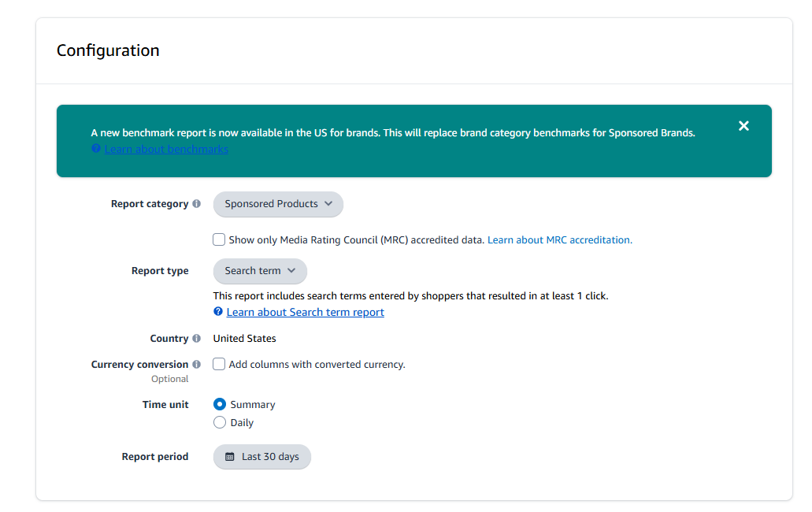Open the Sponsored Products category dropdown
This screenshot has width=812, height=512.
point(278,204)
